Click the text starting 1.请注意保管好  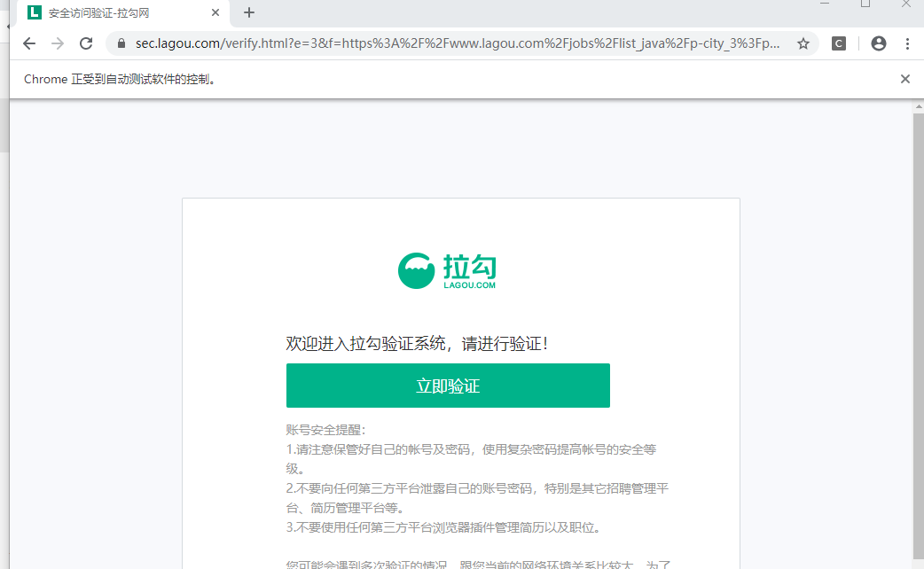click(x=471, y=459)
